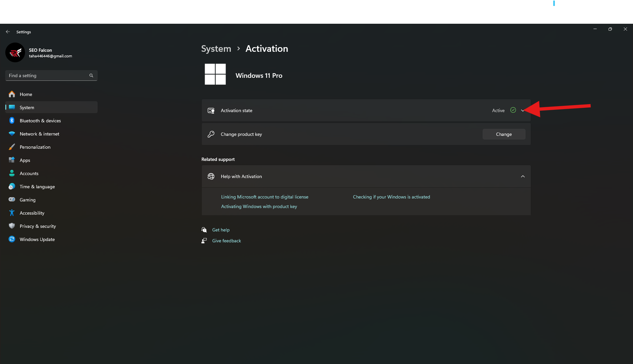
Task: Click System in the breadcrumb
Action: point(216,49)
